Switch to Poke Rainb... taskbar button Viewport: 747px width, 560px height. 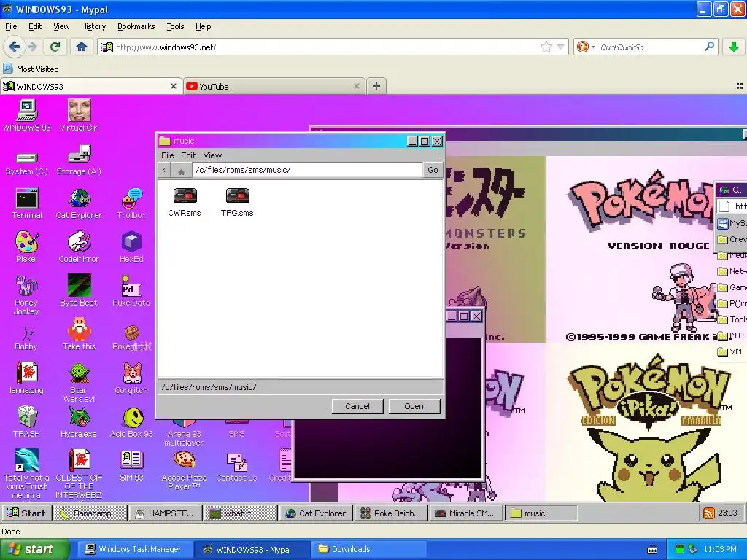[x=391, y=513]
